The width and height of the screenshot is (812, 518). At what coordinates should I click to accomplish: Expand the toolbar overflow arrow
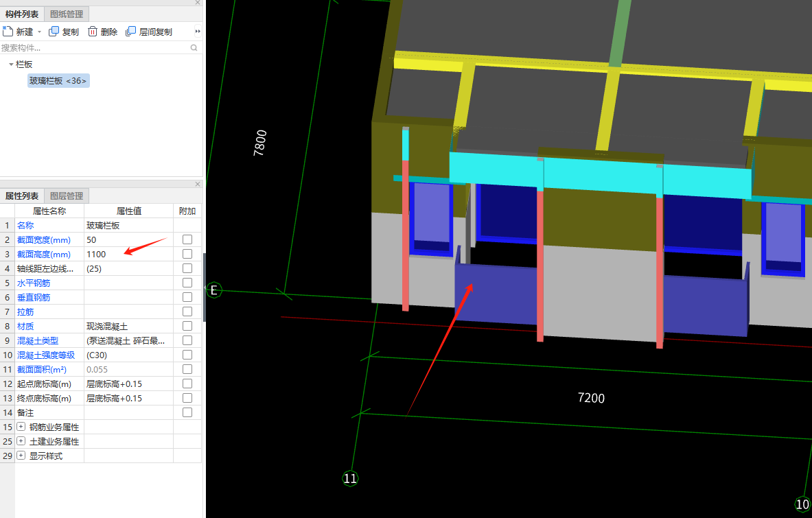[198, 32]
